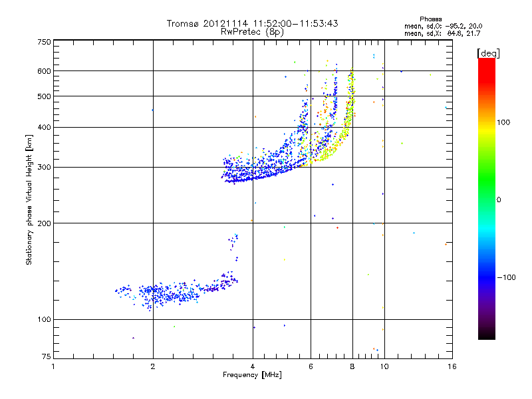Click the plot title 'Tromsø 20121114 11:52:00-11:53:43'

click(x=252, y=23)
